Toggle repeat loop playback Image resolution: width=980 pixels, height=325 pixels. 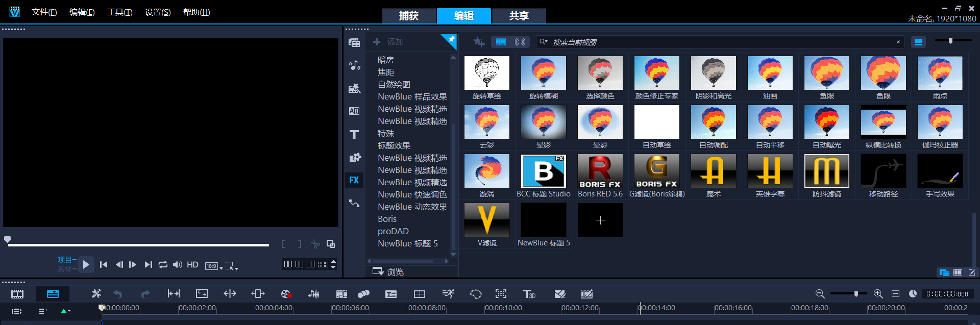(x=163, y=264)
